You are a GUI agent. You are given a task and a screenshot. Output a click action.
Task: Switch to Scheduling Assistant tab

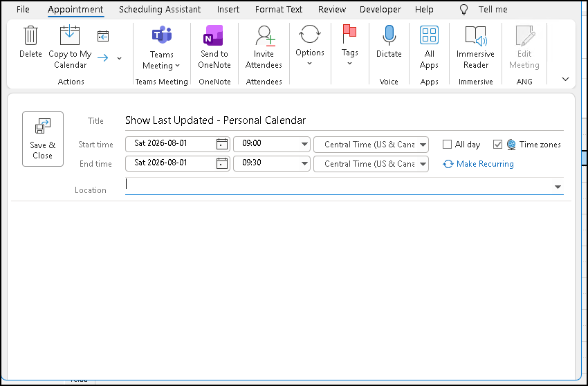[x=160, y=10]
